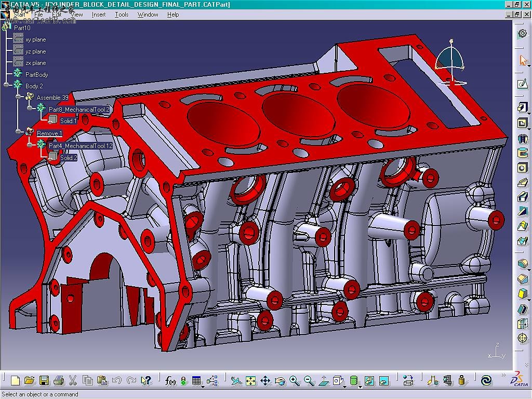Expand the quick view orientation dropdown arrow
Screen dimensions: 532x399
tap(345, 387)
